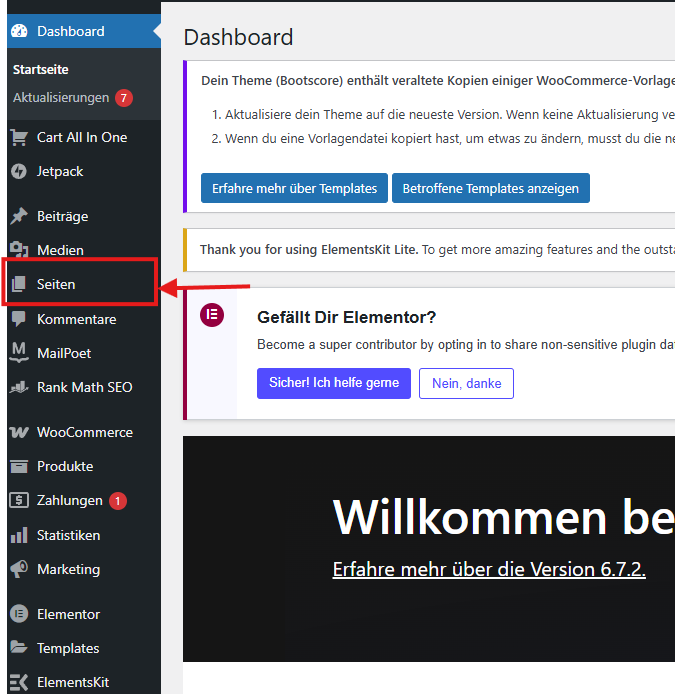Accept with "Sicher! Ich helfe gerne"
Viewport: 675px width, 694px height.
(x=333, y=383)
